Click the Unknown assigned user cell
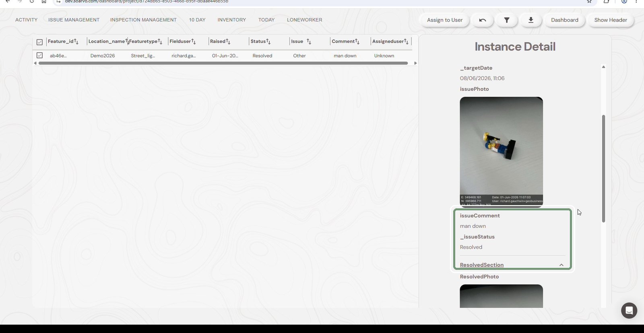 coord(384,56)
